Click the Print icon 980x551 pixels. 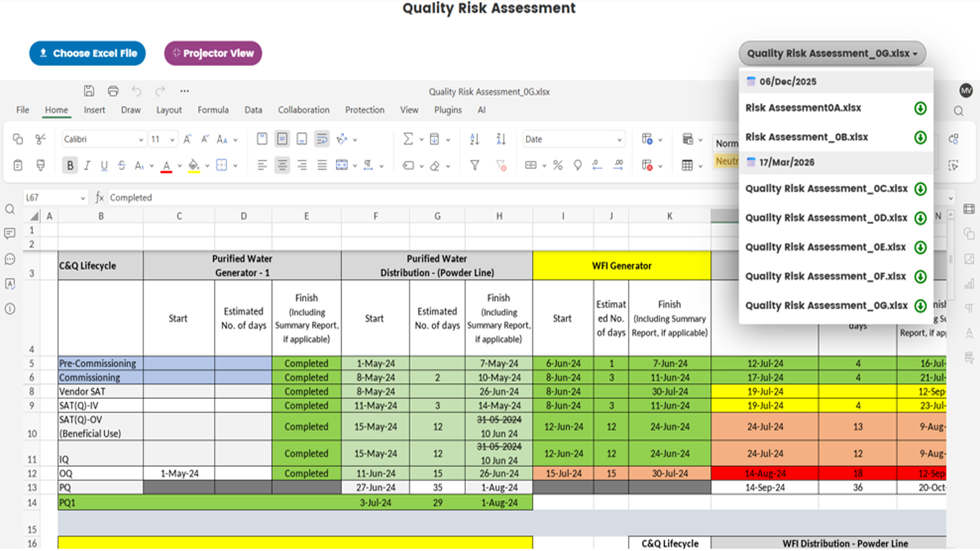pyautogui.click(x=113, y=91)
